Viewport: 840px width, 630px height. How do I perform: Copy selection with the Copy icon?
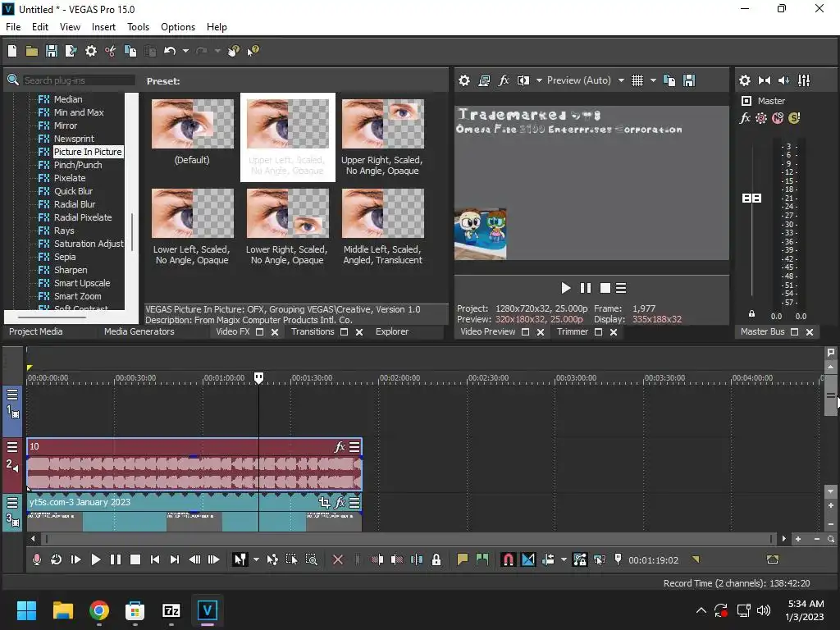click(x=130, y=51)
